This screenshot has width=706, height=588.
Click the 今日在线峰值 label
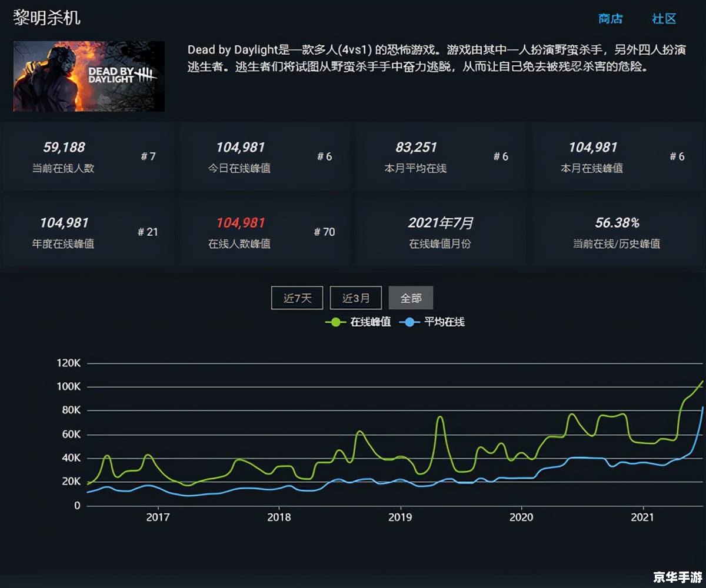pos(239,168)
